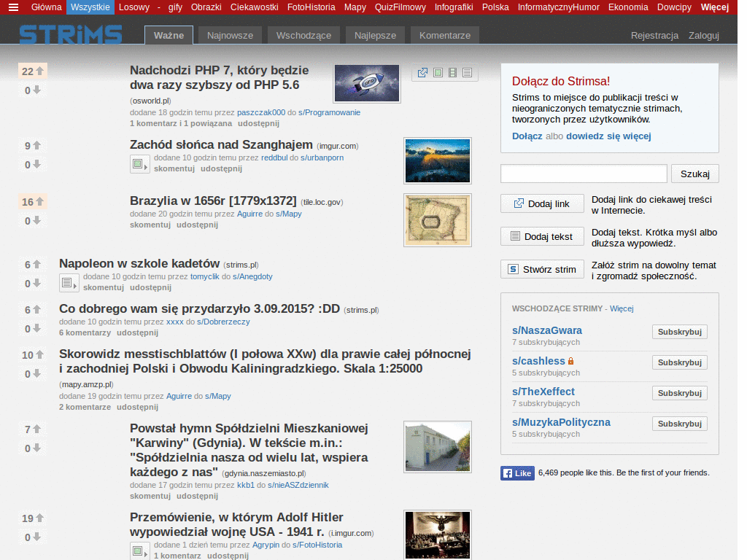Click the STRIMS logo
Image resolution: width=747 pixels, height=560 pixels.
71,35
